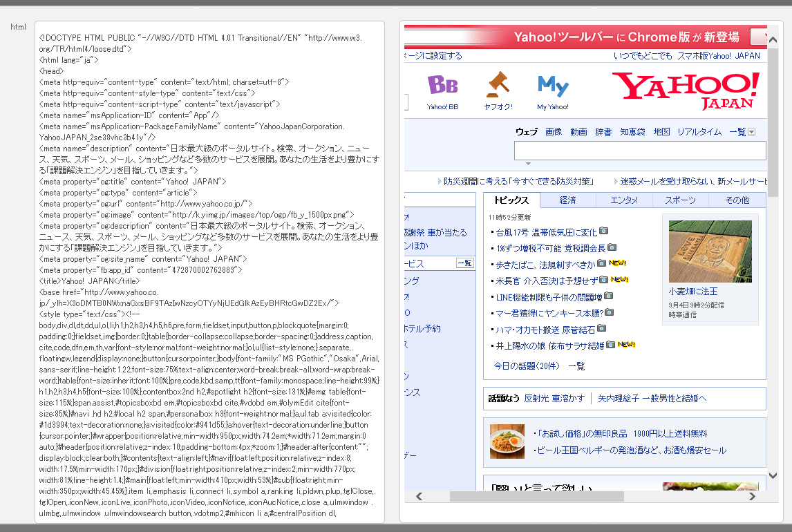Screen dimensions: 792x532
Task: Click camera icon beside マー君獲得 headline
Action: (610, 312)
